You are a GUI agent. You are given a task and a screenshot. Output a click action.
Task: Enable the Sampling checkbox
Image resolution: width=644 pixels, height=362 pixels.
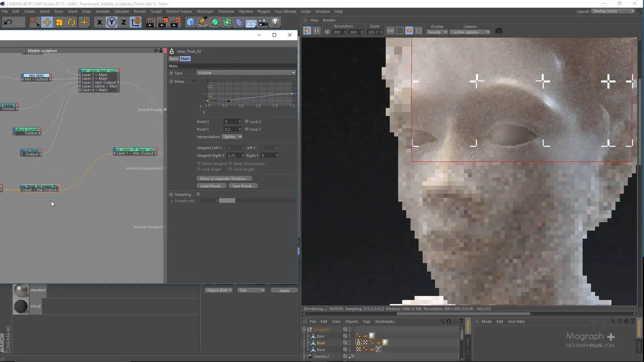click(x=199, y=194)
